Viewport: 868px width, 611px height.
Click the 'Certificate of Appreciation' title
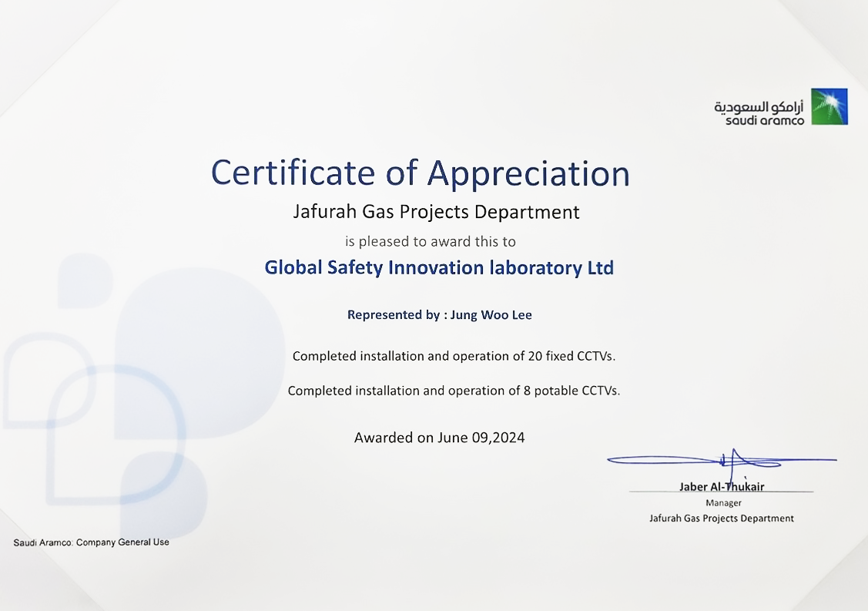coord(421,173)
